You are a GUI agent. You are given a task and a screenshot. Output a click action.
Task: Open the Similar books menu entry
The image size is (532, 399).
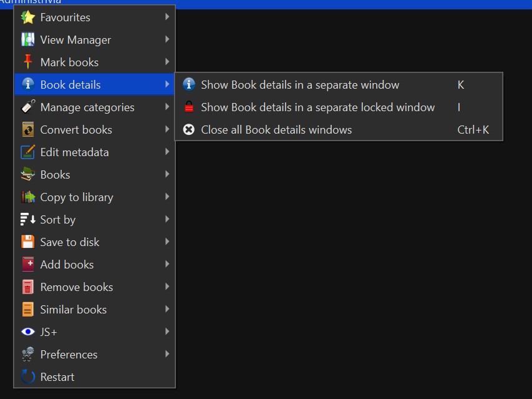tap(74, 310)
